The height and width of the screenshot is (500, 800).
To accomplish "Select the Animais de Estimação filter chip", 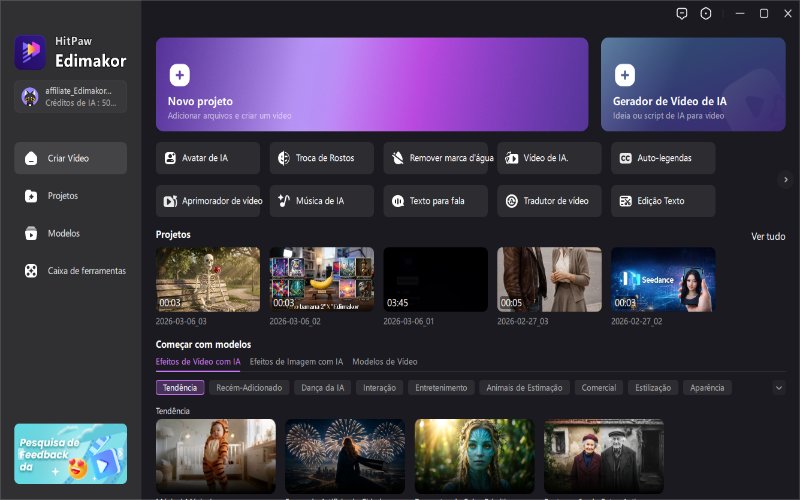I will [x=524, y=388].
